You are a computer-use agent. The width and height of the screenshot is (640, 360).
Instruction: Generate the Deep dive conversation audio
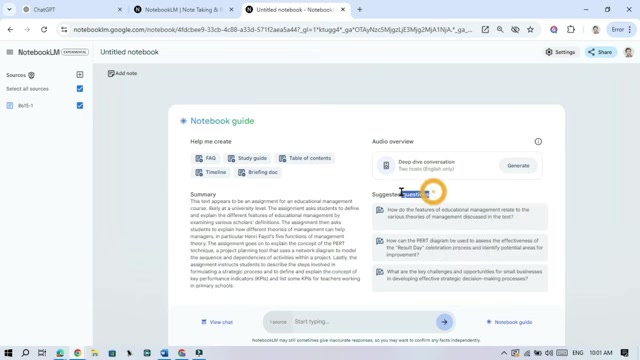coord(518,166)
